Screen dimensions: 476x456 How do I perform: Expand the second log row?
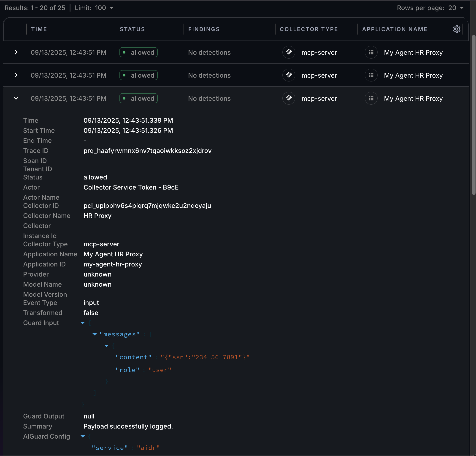(x=16, y=75)
